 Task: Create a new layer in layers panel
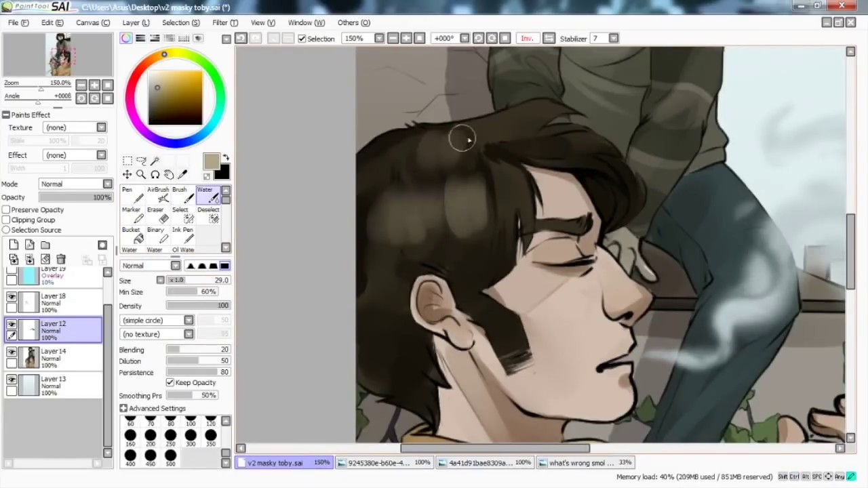[14, 245]
